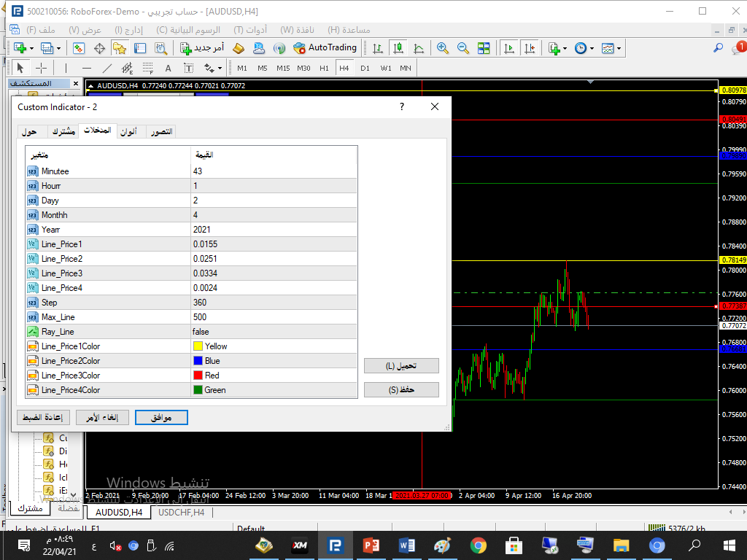Switch chart to bar chart style
Viewport: 747px width, 560px height.
[377, 48]
